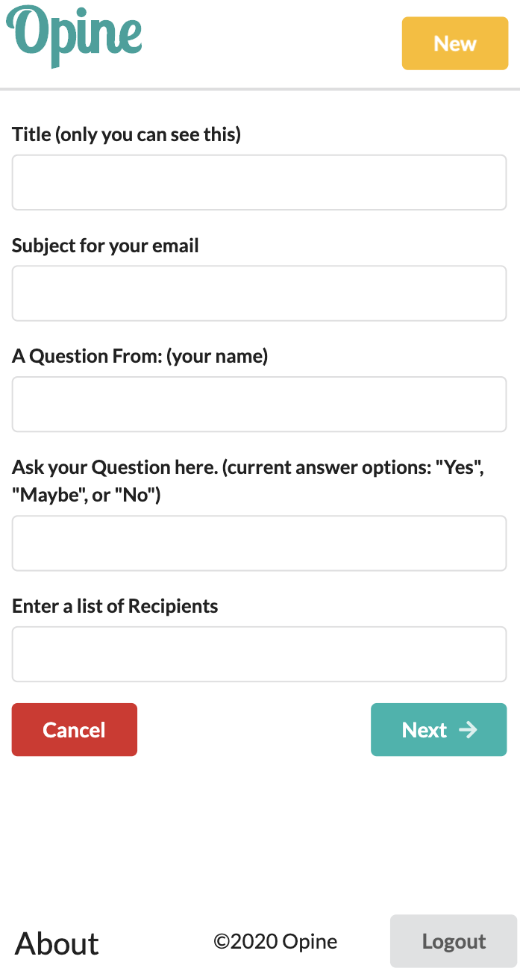Click the '"Maybe", or "No")' label text
This screenshot has height=980, width=520.
pyautogui.click(x=87, y=495)
